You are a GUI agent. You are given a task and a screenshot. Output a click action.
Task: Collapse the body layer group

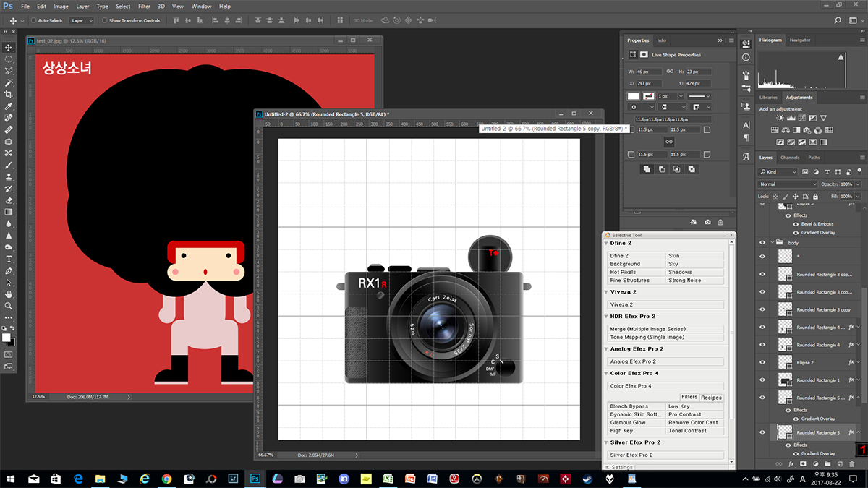[x=772, y=243]
